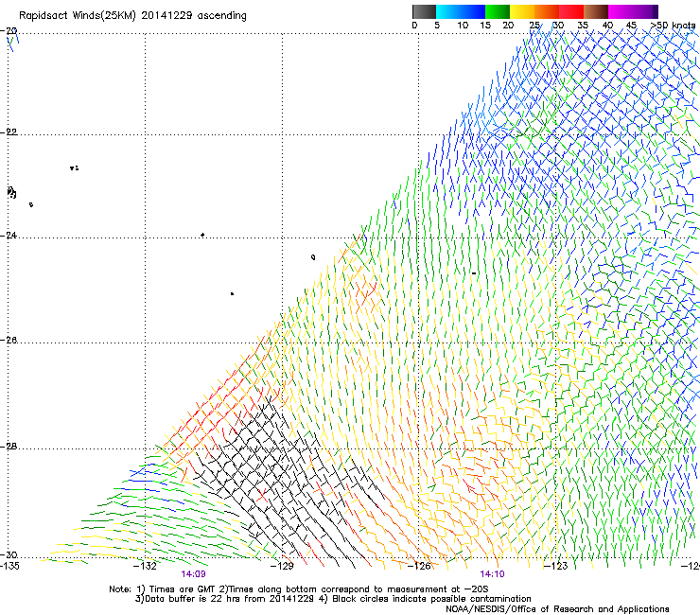The height and width of the screenshot is (615, 700).
Task: Select the magenta 40-45 knots legend swatch
Action: (x=621, y=11)
